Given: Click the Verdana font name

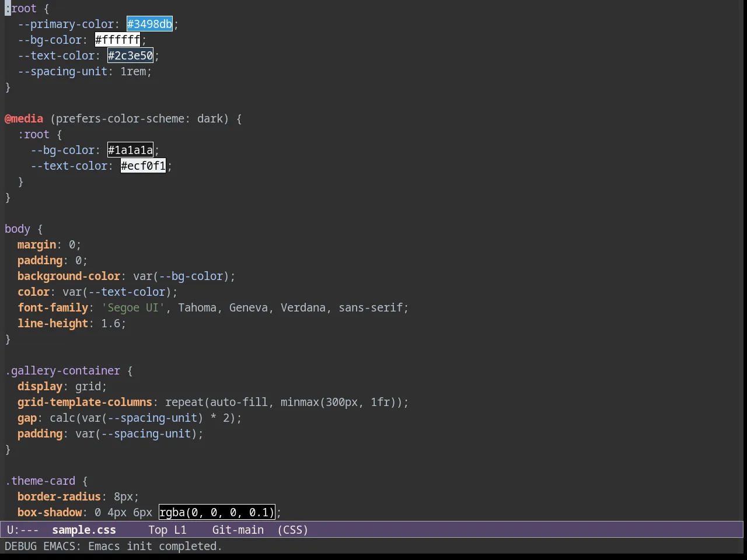Looking at the screenshot, I should click(303, 307).
